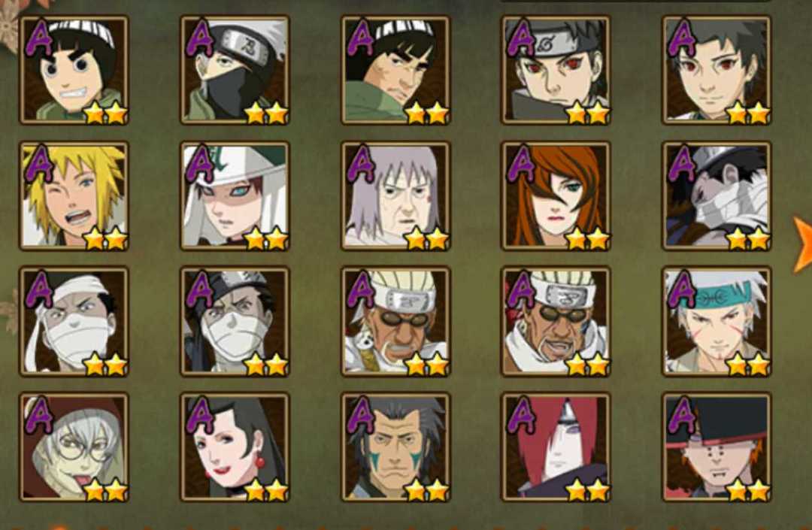The width and height of the screenshot is (812, 530).
Task: Pick white-haired ninja with teal headband
Action: point(717,321)
